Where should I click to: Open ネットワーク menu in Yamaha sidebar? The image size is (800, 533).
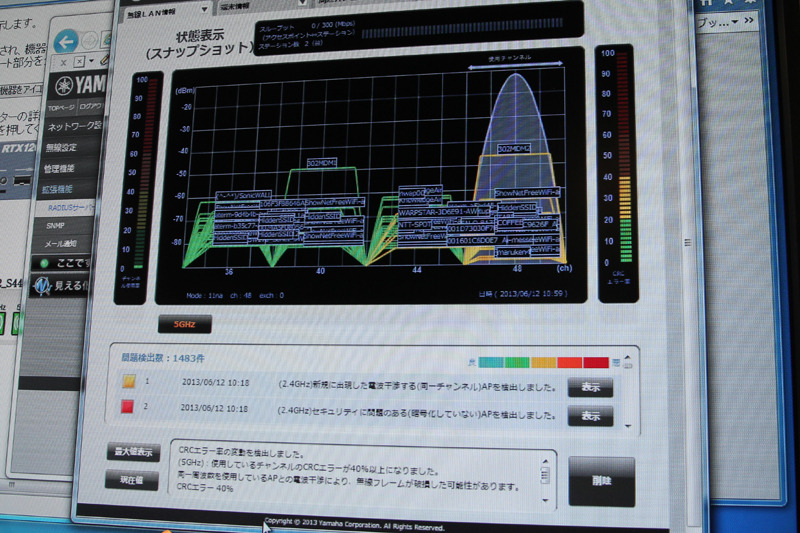(73, 126)
